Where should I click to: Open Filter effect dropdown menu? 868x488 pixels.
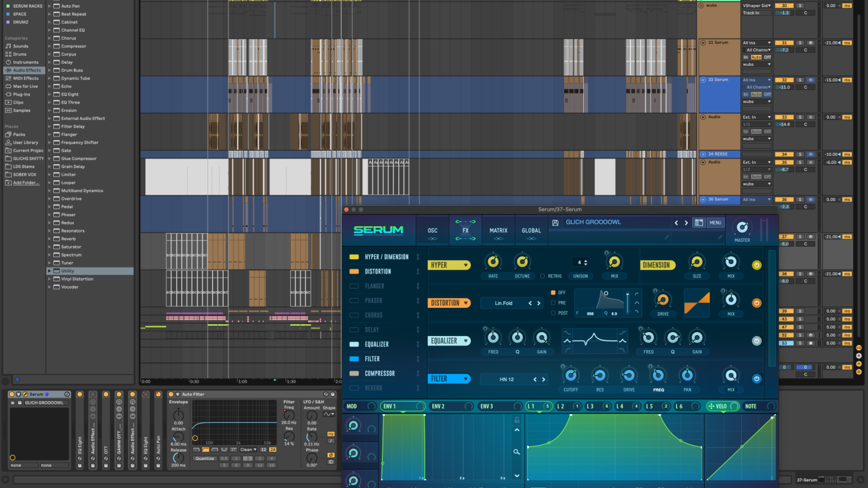[449, 379]
